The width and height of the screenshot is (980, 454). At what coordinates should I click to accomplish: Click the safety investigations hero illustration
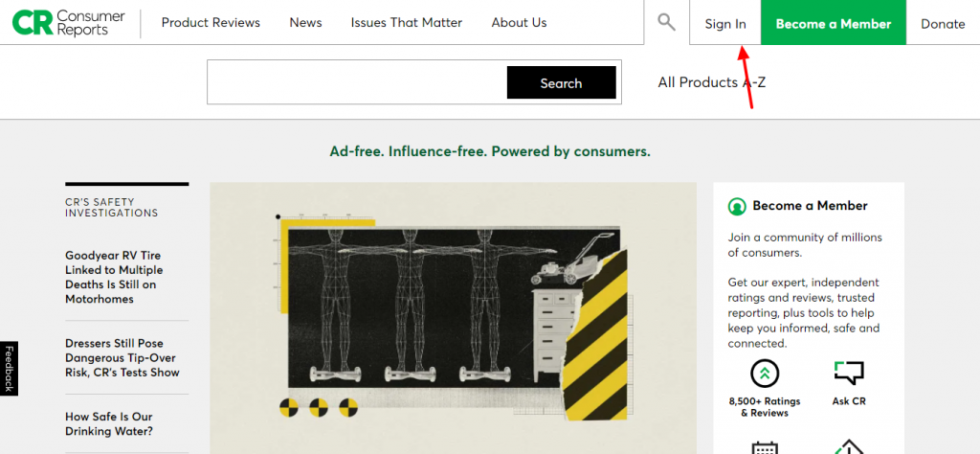pos(453,318)
